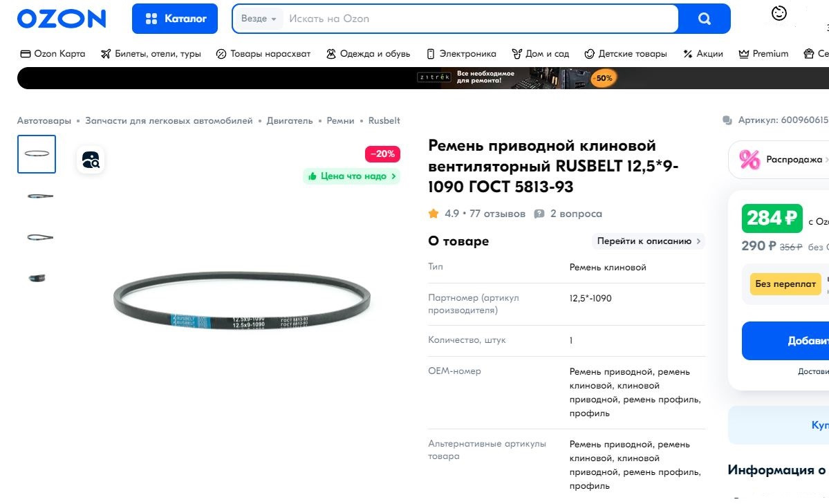Click the orange rating star icon
This screenshot has width=829, height=504.
coord(434,214)
